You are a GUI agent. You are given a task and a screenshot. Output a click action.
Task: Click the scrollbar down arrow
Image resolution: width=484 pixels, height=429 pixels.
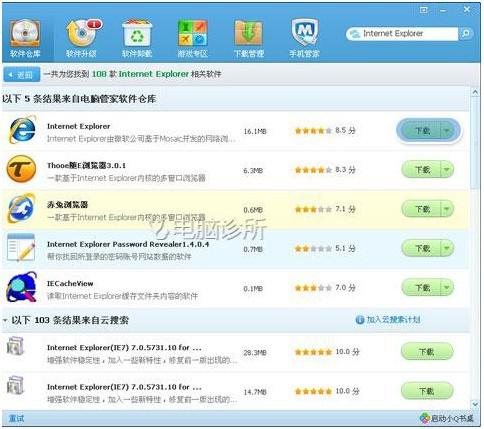coord(475,404)
